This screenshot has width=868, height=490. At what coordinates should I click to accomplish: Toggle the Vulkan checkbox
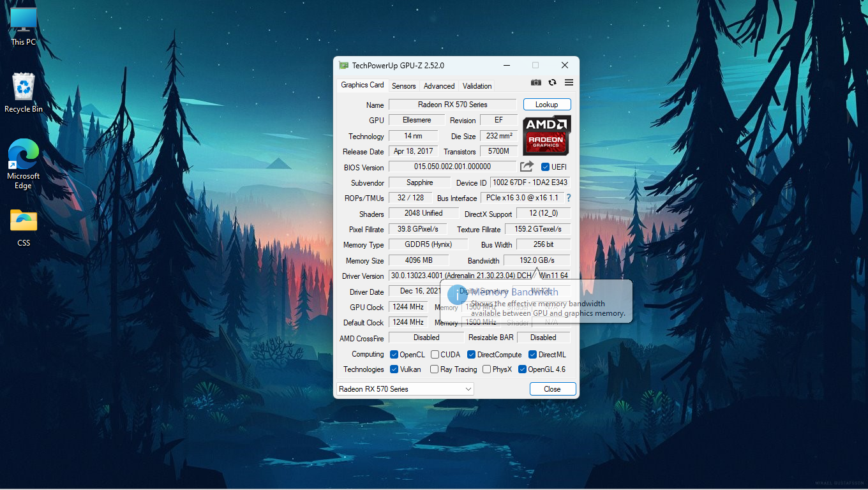(x=394, y=369)
